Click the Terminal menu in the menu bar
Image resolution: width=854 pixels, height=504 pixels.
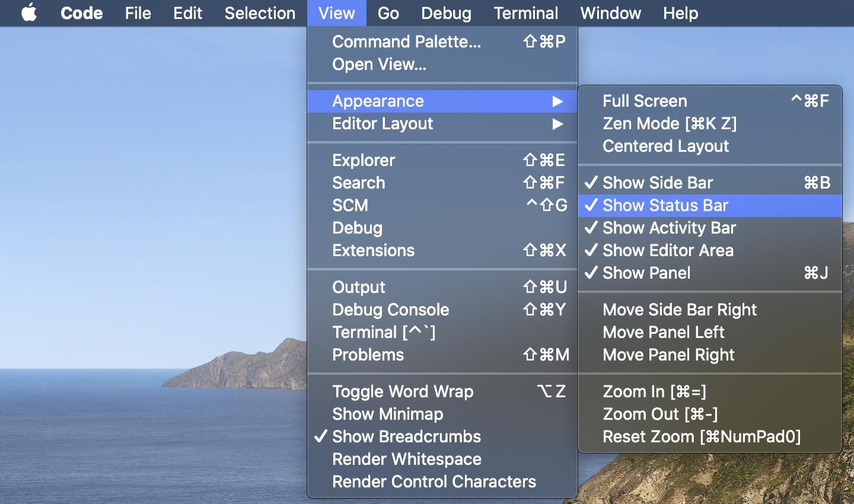click(525, 13)
